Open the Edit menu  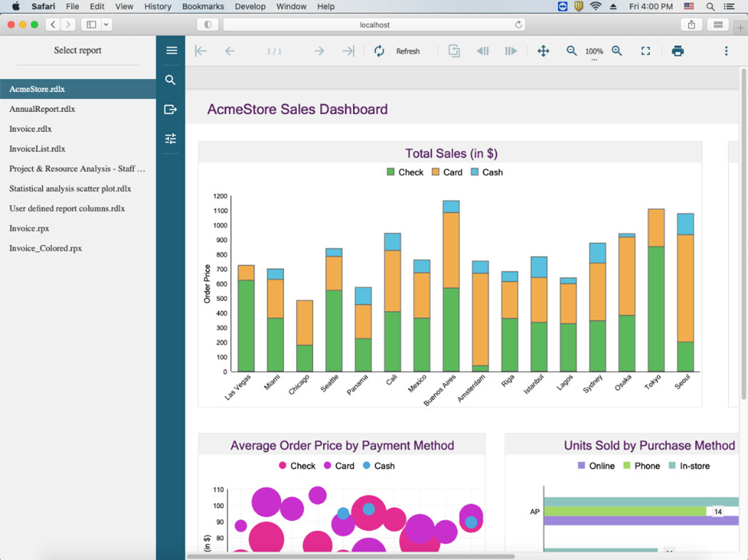97,6
